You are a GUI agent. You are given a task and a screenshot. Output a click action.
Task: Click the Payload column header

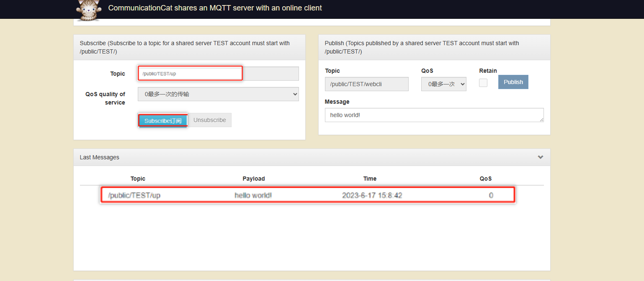click(254, 179)
